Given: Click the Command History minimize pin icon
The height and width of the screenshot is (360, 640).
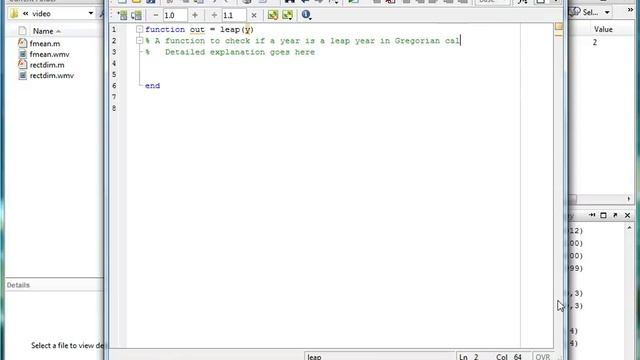Looking at the screenshot, I should (x=592, y=215).
